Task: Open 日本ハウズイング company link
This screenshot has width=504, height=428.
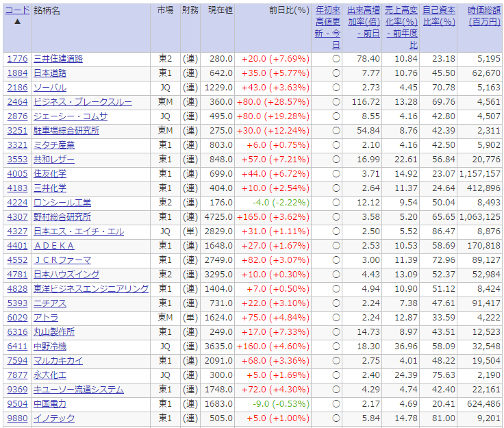Action: click(x=66, y=275)
